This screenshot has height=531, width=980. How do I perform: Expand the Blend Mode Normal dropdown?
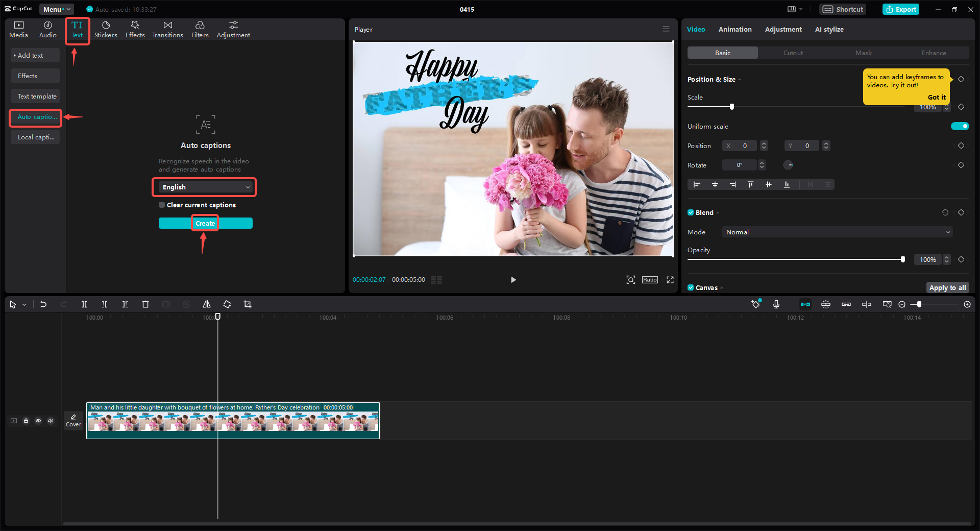[x=837, y=232]
